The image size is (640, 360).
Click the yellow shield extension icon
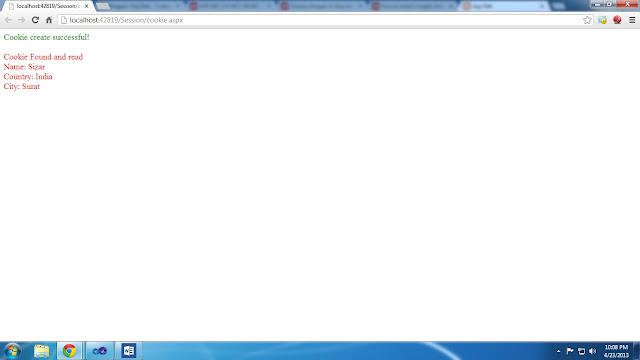602,20
